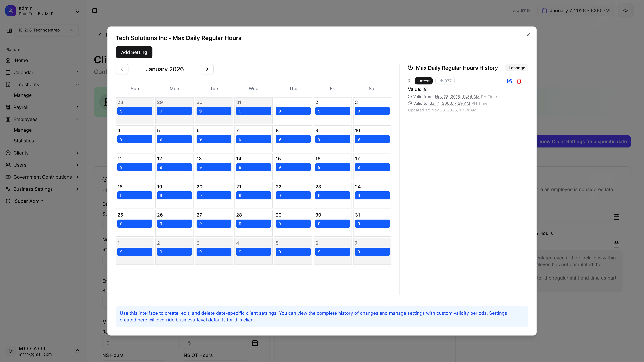The image size is (644, 362).
Task: Click the Super Admin shield icon
Action: (x=8, y=201)
